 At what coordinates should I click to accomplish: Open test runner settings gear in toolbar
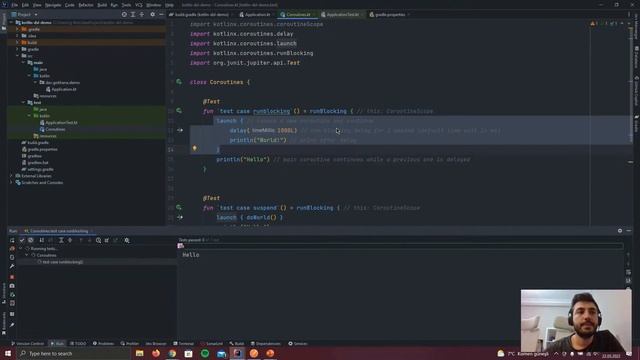127,240
